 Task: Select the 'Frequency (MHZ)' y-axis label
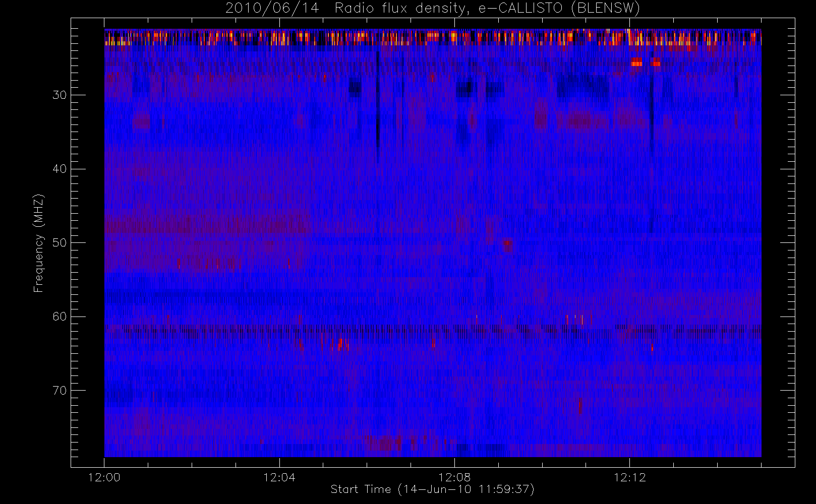point(39,243)
